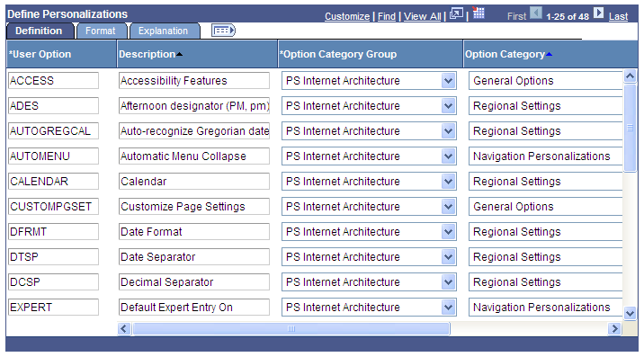This screenshot has height=357, width=644.
Task: Open Option Category Group dropdown for DFRMT
Action: pos(449,232)
